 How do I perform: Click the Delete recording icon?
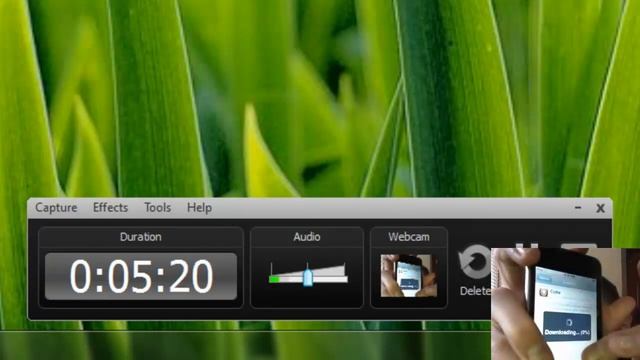tap(474, 261)
